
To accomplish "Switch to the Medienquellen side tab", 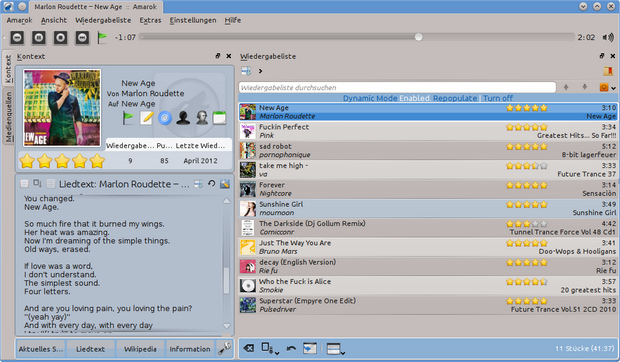I will pos(8,117).
